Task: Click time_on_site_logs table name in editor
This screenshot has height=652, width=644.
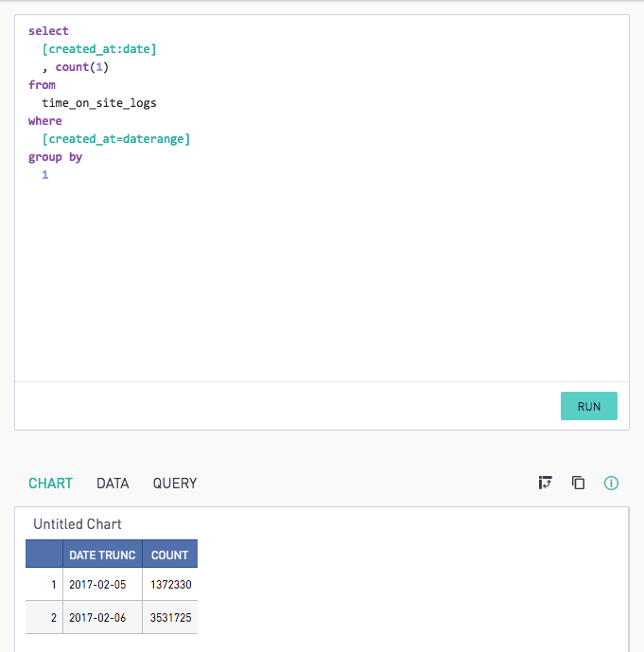Action: click(x=99, y=103)
